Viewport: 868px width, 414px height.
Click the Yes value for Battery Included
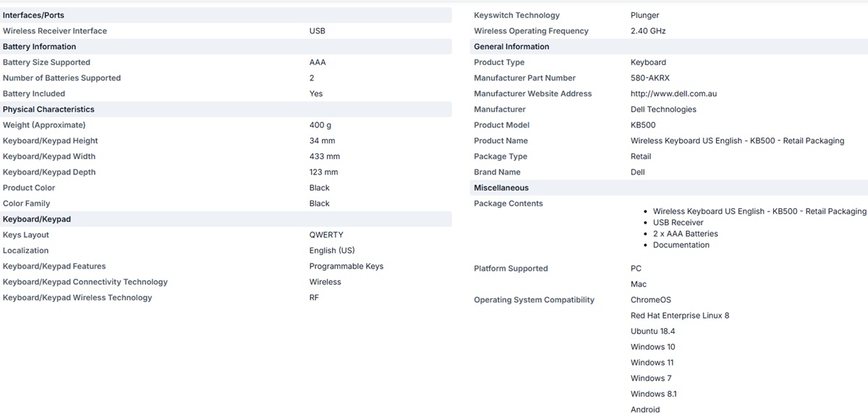(316, 94)
